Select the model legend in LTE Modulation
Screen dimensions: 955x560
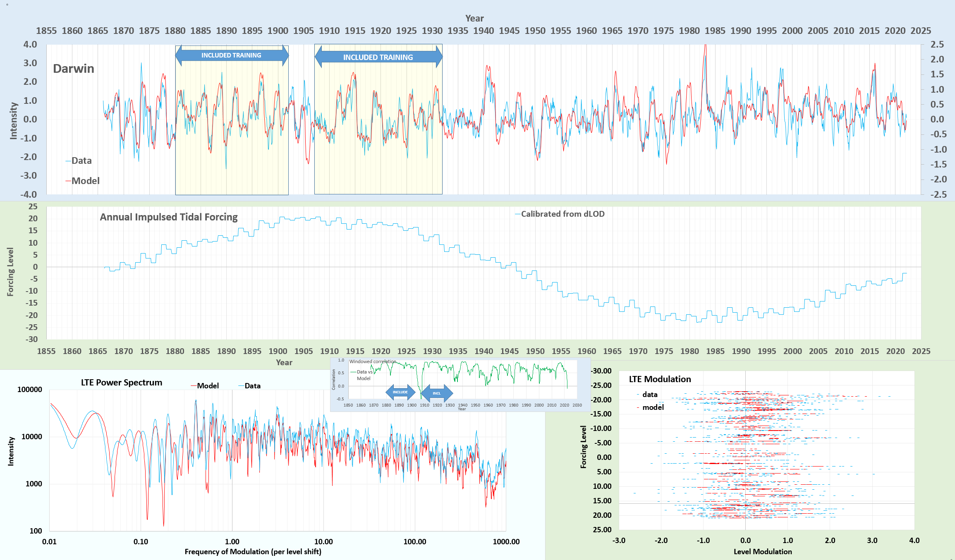click(653, 407)
